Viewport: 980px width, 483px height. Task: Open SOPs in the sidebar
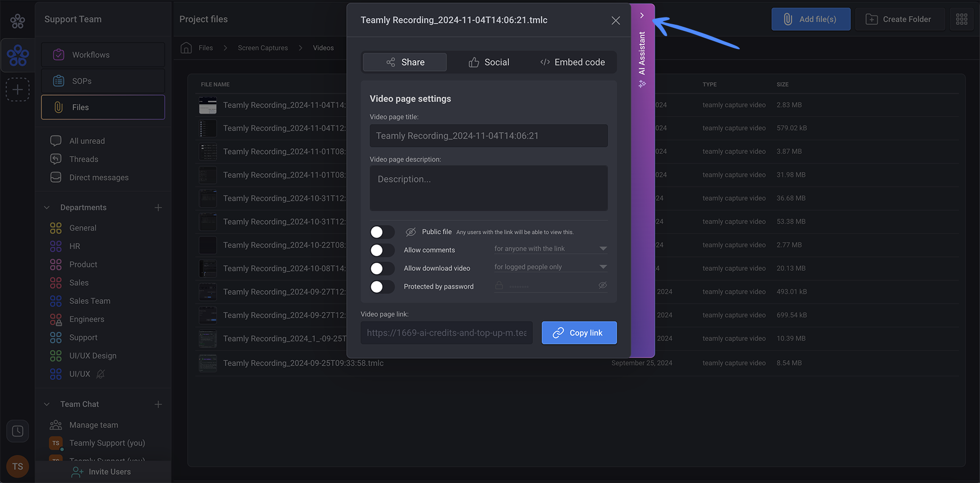pyautogui.click(x=103, y=81)
